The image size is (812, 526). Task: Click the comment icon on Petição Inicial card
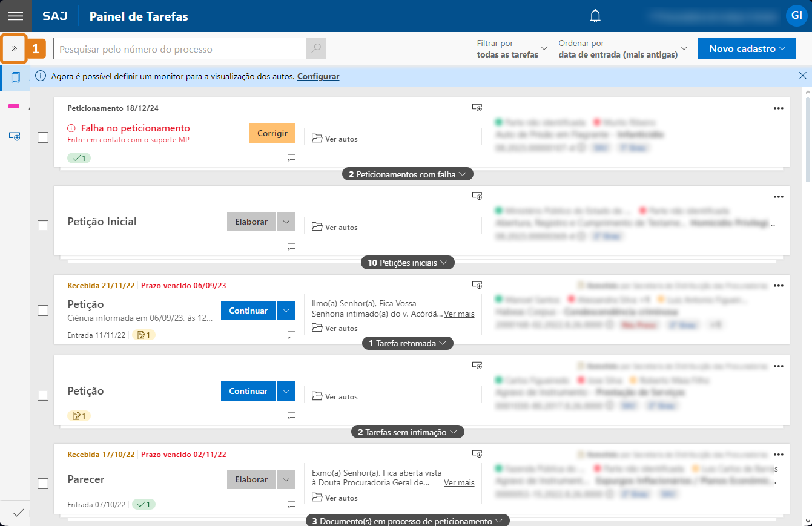coord(291,246)
